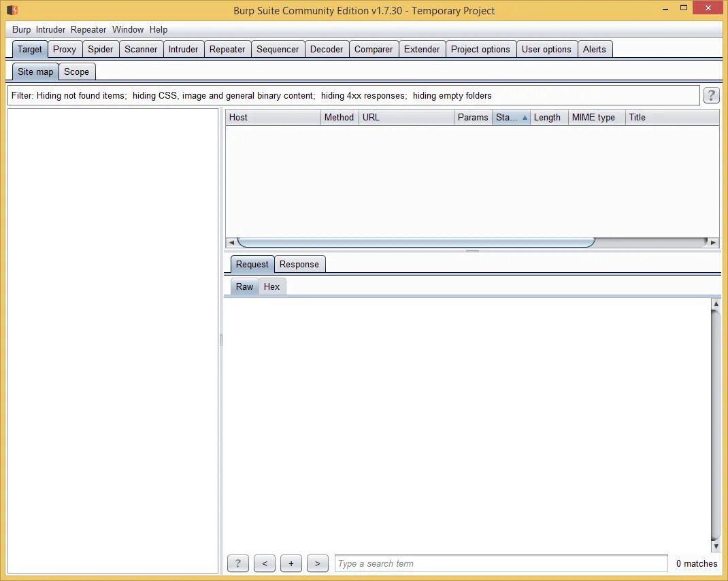Open the Project options tab
728x581 pixels.
click(x=480, y=49)
